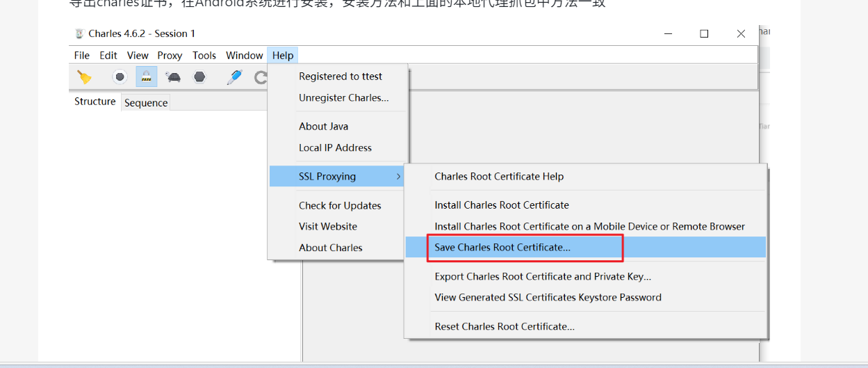Expand the SSL Proxying submenu

pos(338,177)
